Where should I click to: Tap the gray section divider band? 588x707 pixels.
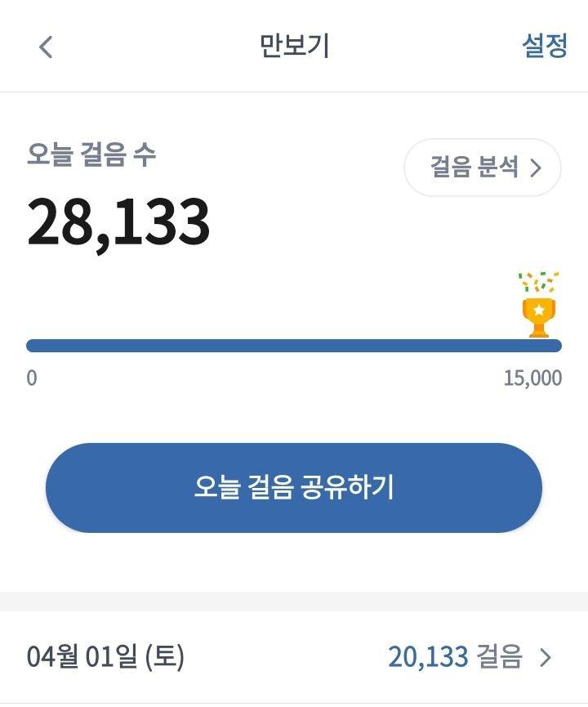[x=294, y=602]
